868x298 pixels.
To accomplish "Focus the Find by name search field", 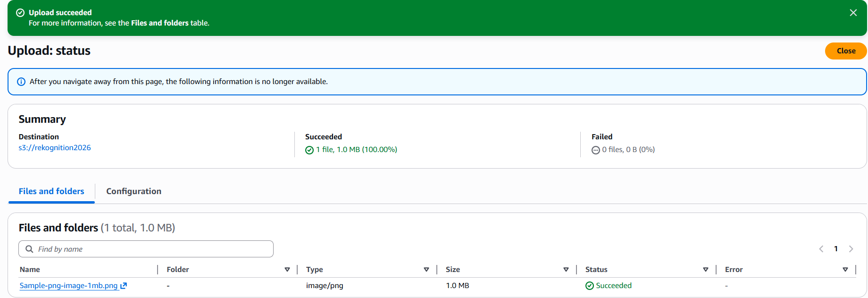I will [x=151, y=249].
